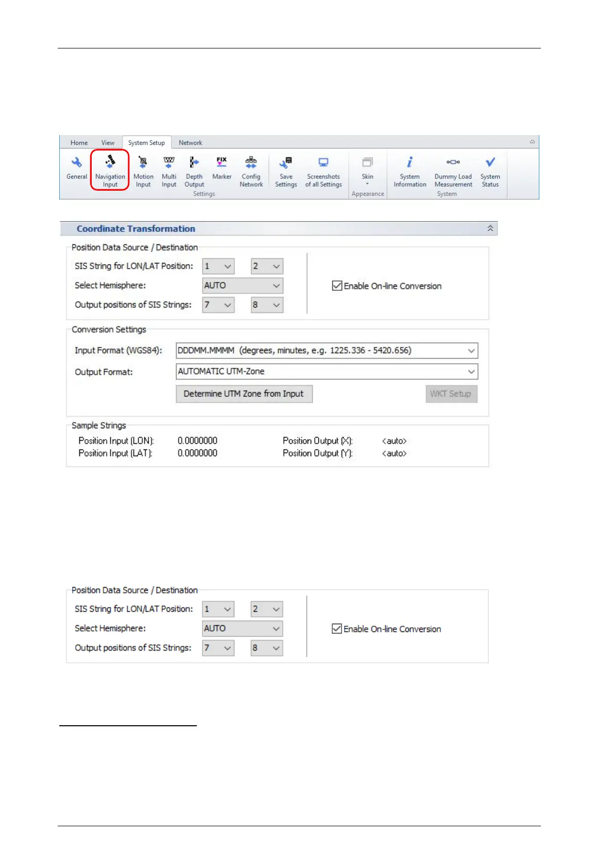The image size is (613, 868).
Task: Toggle Enable On-line Conversion in Coordinate Transformation panel
Action: (387, 286)
